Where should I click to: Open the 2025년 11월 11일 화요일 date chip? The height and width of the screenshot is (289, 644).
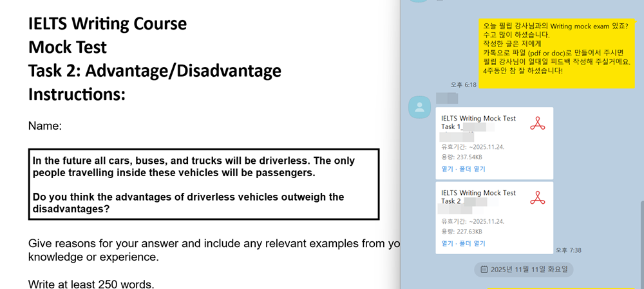524,269
